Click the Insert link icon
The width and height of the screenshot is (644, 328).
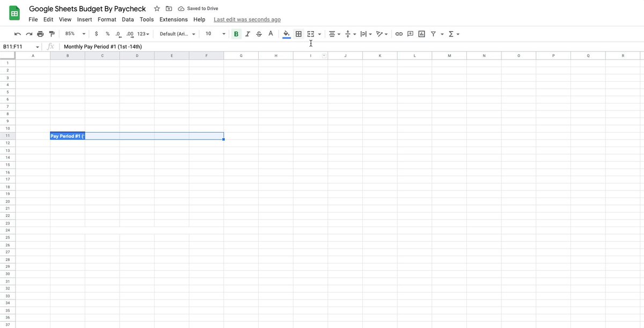pyautogui.click(x=399, y=34)
